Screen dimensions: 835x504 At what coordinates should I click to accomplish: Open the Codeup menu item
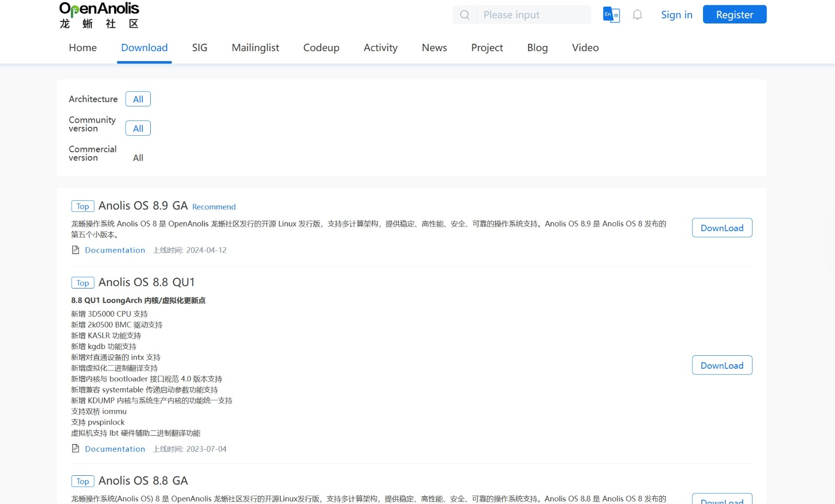pos(321,47)
